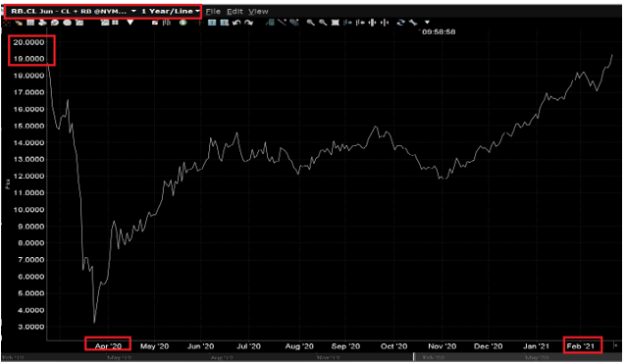Select the zoom in magnifier icon
This screenshot has width=626, height=364.
tap(310, 23)
